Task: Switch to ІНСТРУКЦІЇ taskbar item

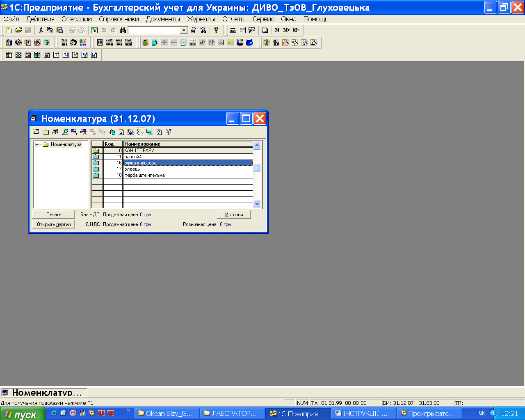Action: coord(363,413)
